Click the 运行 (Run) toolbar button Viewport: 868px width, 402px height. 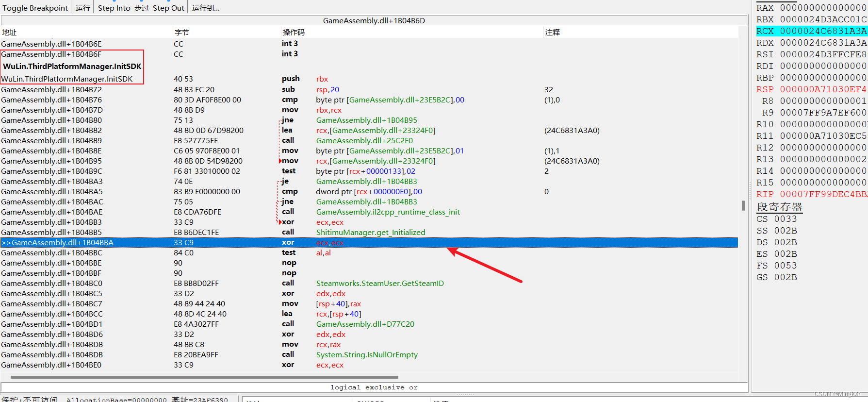(x=83, y=8)
